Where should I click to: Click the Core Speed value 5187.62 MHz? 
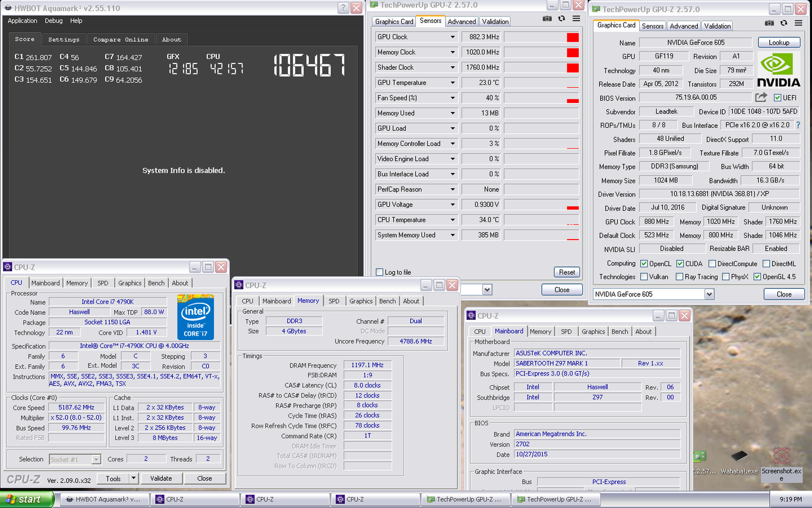[77, 408]
